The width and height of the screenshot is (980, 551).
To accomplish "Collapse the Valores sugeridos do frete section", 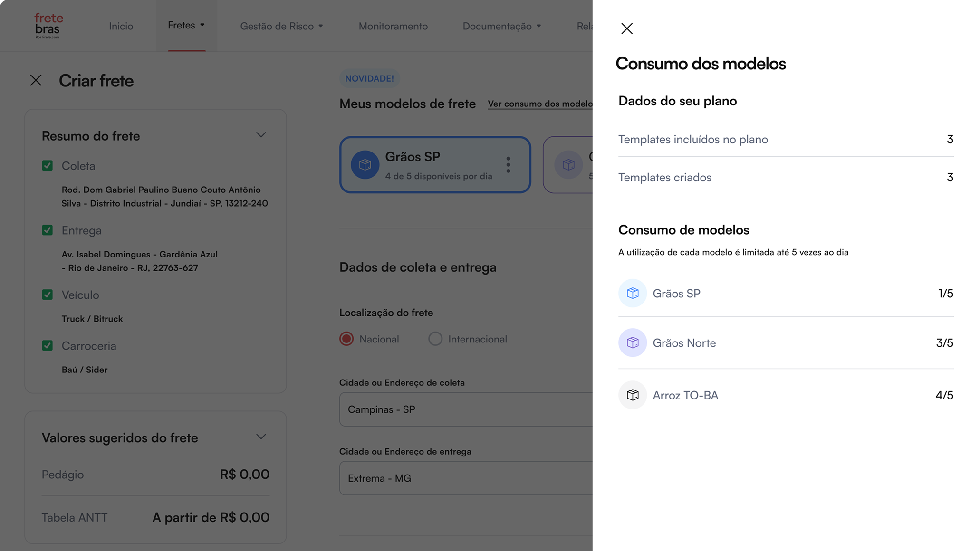I will (261, 437).
